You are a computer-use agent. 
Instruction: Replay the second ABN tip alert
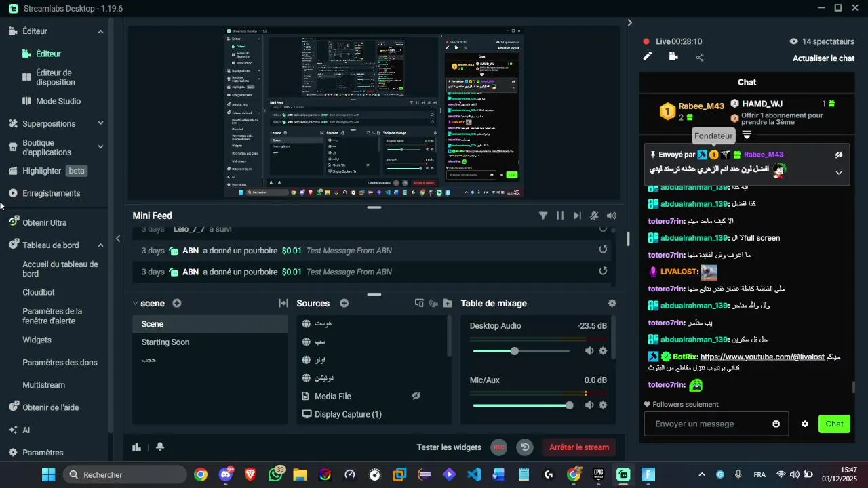point(603,271)
